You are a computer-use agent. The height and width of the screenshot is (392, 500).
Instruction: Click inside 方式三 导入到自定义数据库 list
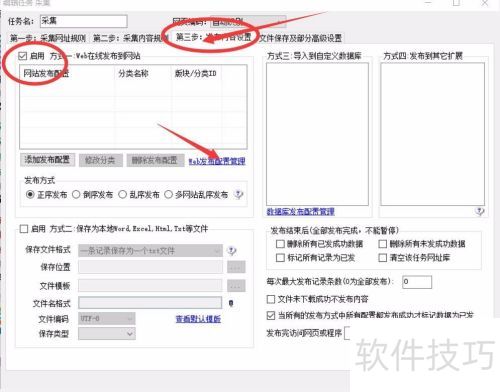point(317,134)
